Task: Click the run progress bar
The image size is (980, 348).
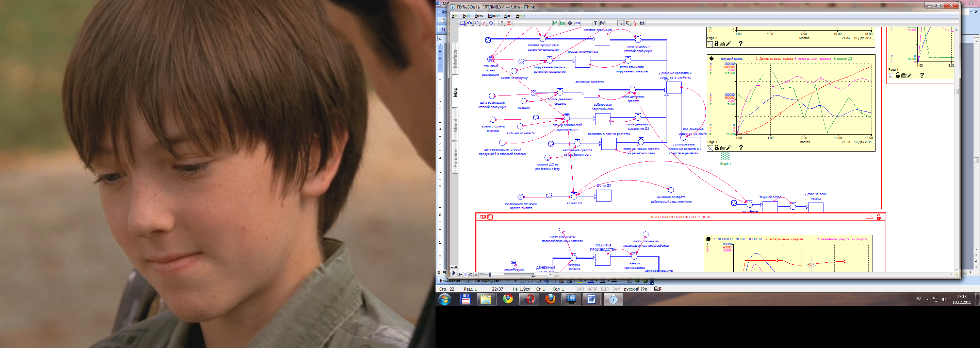Action: pos(519,274)
